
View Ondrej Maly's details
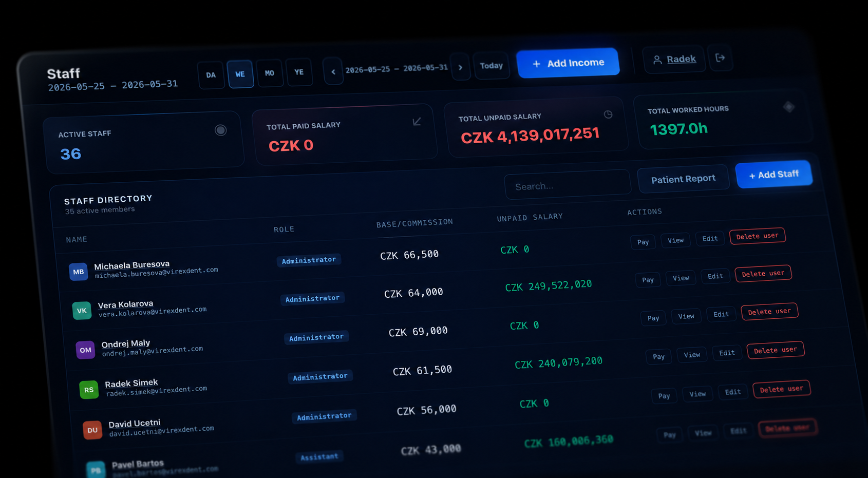(686, 316)
